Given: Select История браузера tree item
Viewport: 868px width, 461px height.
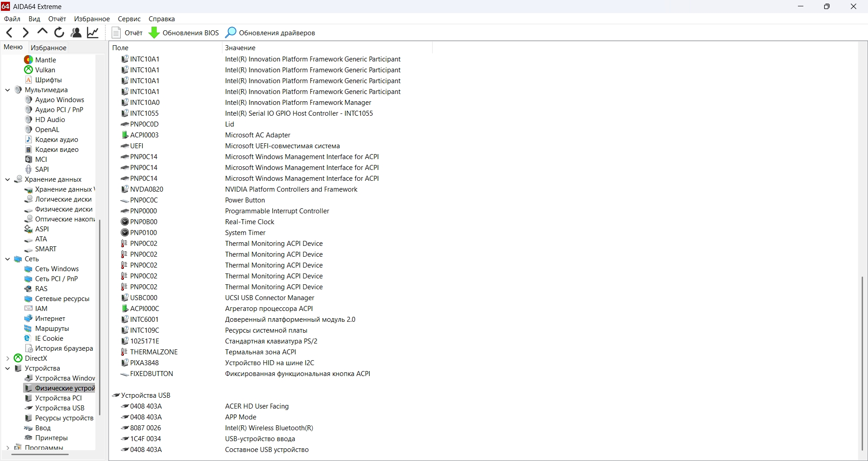Looking at the screenshot, I should pos(64,348).
